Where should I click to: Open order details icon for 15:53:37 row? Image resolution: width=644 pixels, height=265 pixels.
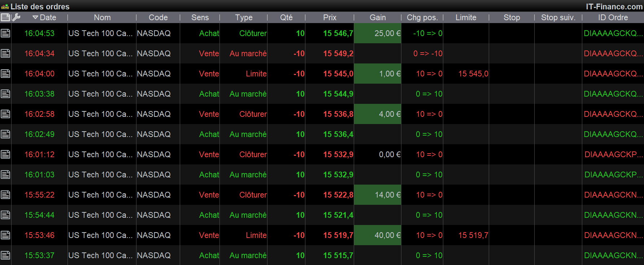(x=5, y=256)
